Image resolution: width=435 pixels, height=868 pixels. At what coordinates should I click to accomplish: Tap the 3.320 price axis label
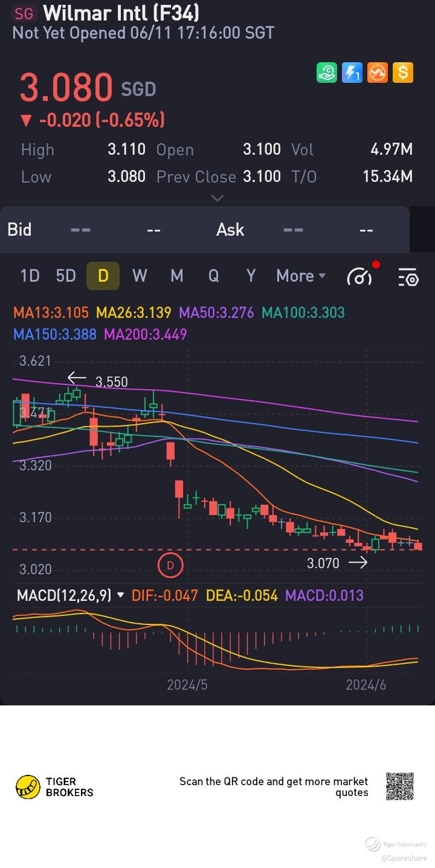[35, 465]
